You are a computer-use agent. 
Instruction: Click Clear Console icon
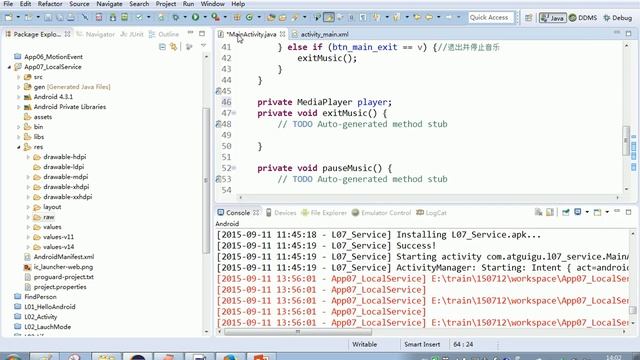(538, 212)
